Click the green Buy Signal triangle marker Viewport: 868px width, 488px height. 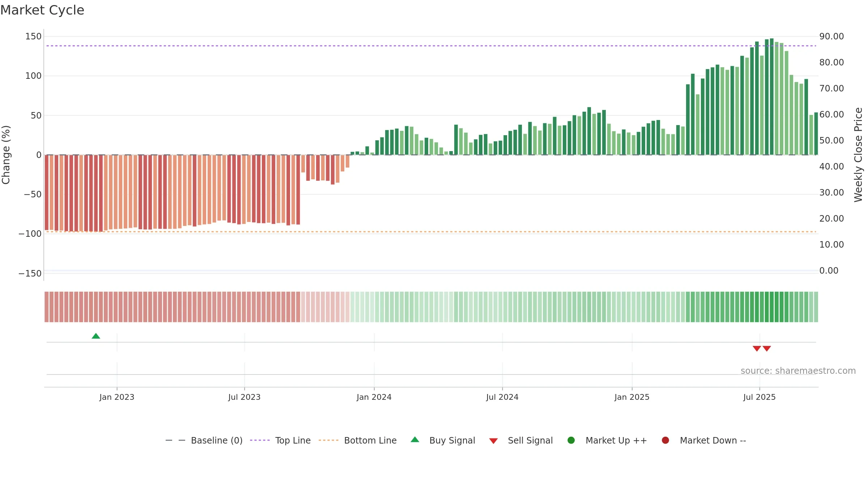coord(96,336)
